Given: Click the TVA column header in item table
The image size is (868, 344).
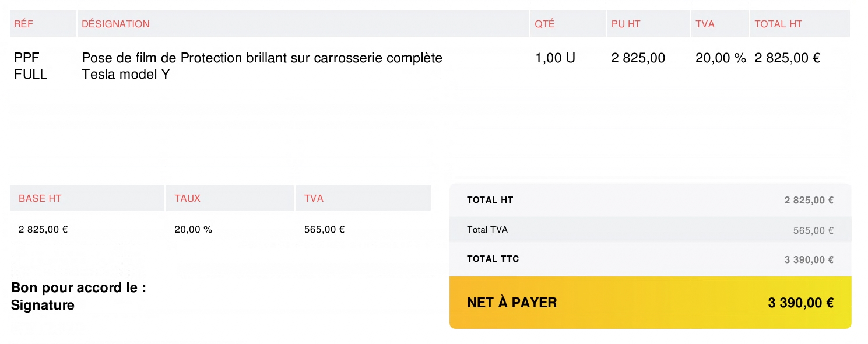Looking at the screenshot, I should pyautogui.click(x=705, y=24).
